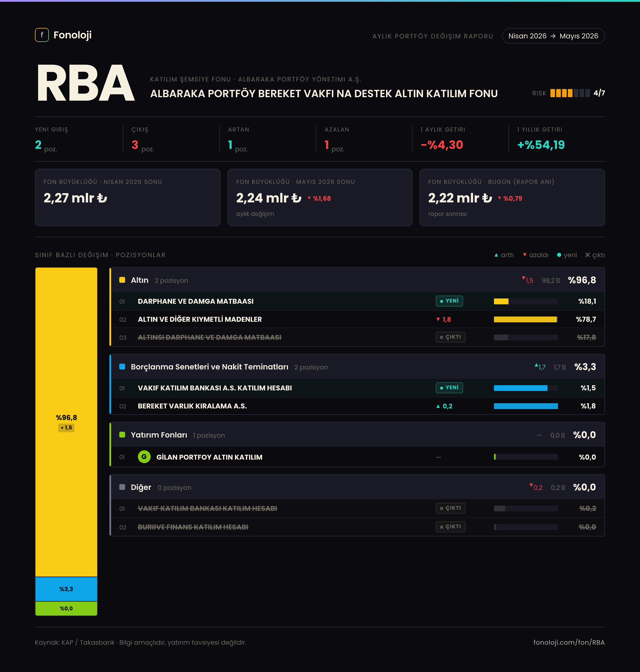The height and width of the screenshot is (672, 640).
Task: Click the YENİ badge on Vakıf Katılım Bankası row
Action: [x=449, y=387]
